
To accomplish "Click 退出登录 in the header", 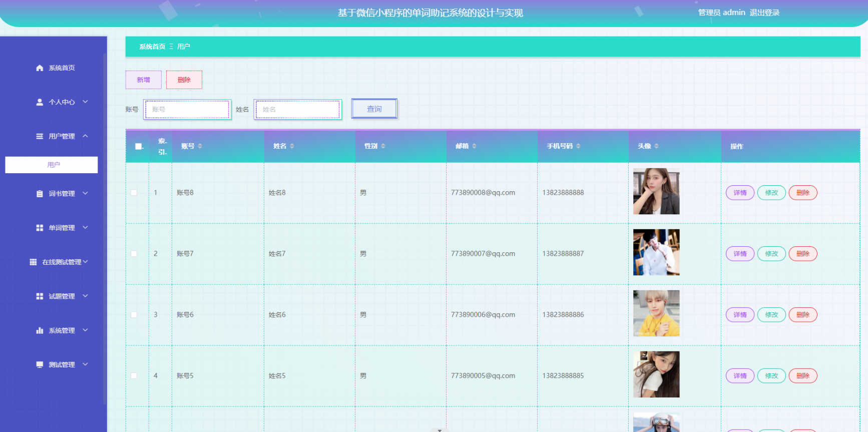I will click(764, 13).
